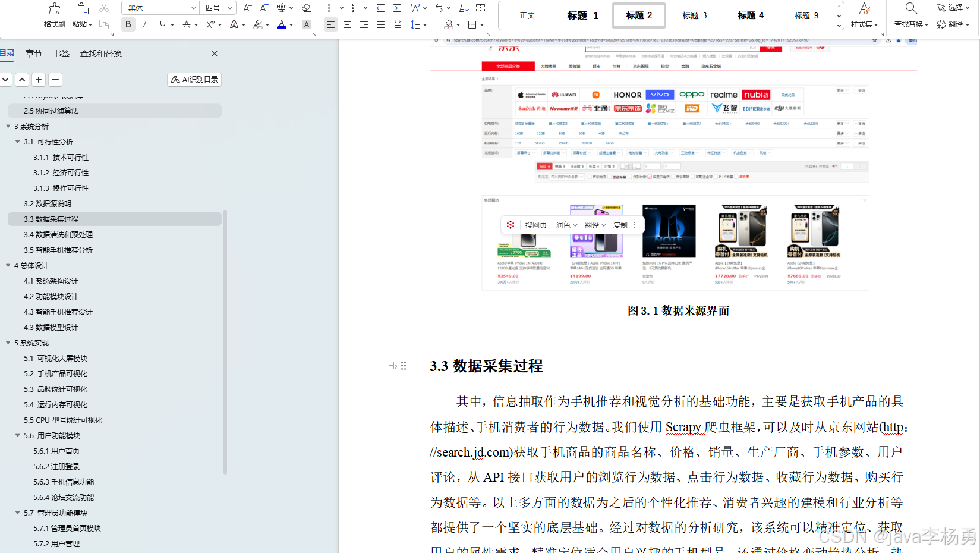Apply the 标题 1 style
The image size is (980, 553).
tap(582, 15)
